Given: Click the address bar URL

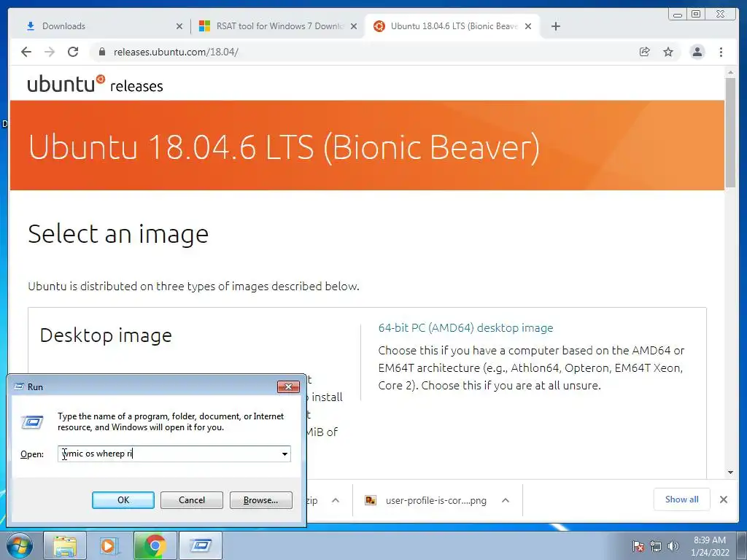Looking at the screenshot, I should (x=176, y=52).
